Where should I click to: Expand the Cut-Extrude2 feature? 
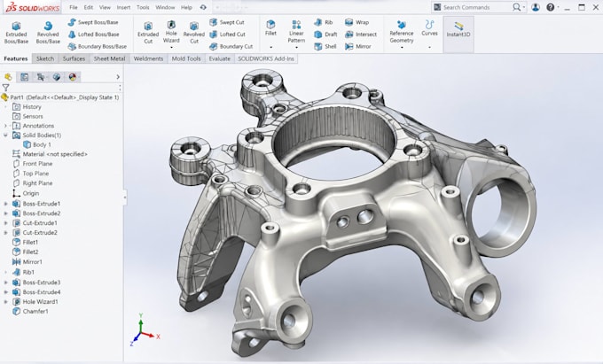[5, 233]
